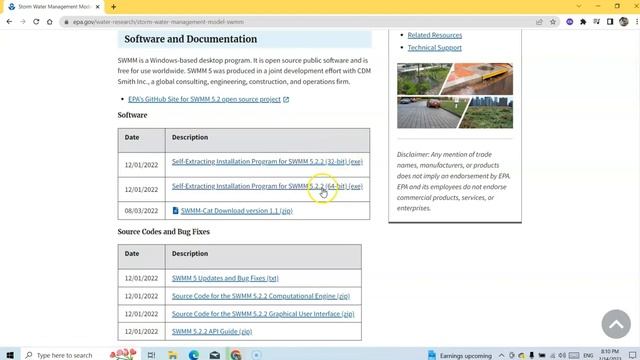Toggle the browser side panel
Viewport: 640px width, 360px height.
coord(610,22)
